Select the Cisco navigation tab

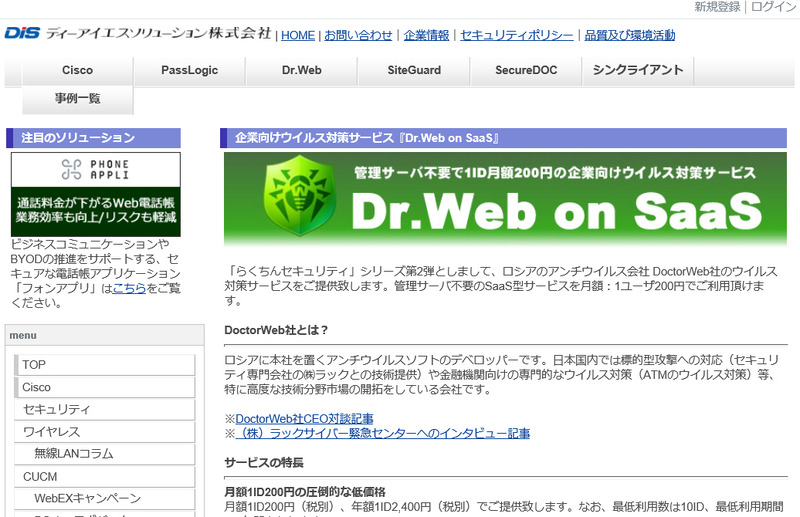click(77, 70)
